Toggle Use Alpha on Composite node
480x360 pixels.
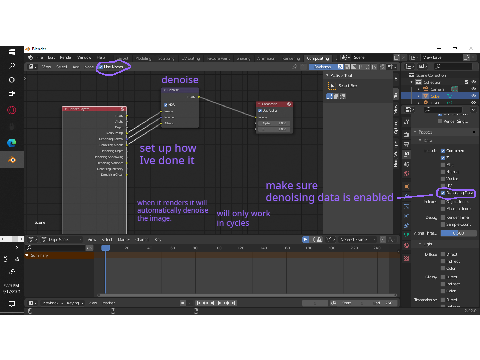coord(260,111)
